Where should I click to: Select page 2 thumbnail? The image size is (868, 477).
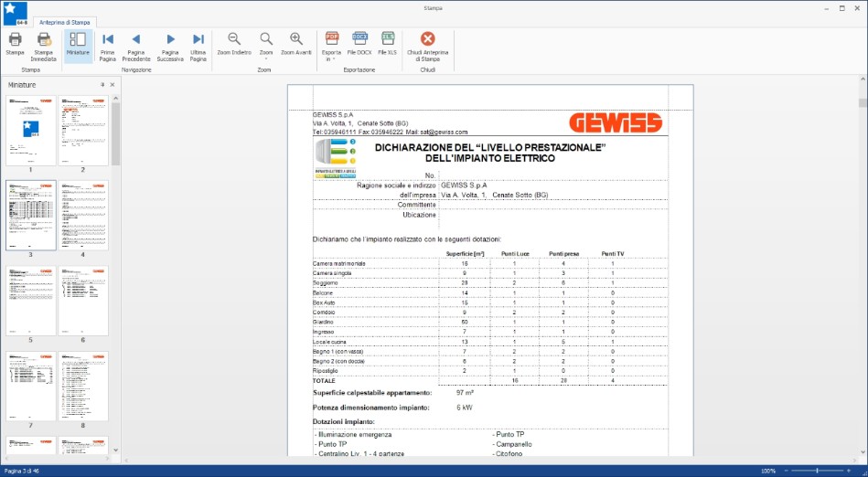click(83, 130)
